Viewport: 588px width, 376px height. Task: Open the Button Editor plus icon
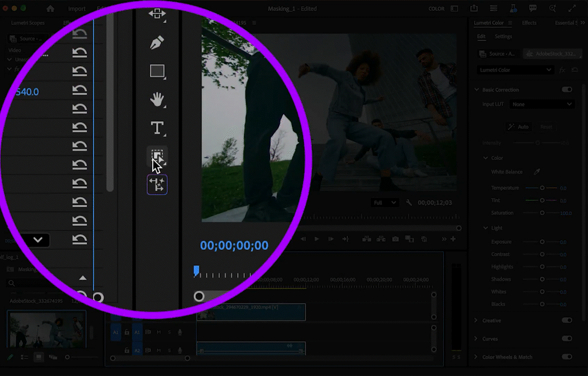click(453, 239)
